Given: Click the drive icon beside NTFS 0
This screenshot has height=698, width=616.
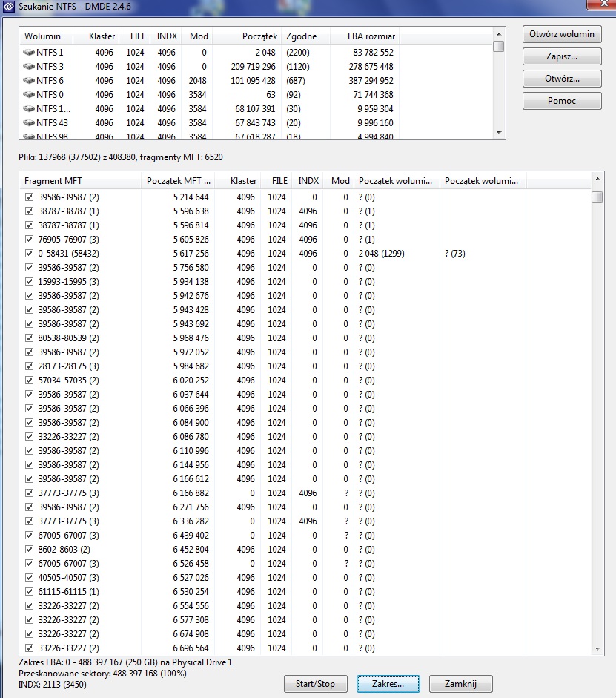Looking at the screenshot, I should pos(29,95).
